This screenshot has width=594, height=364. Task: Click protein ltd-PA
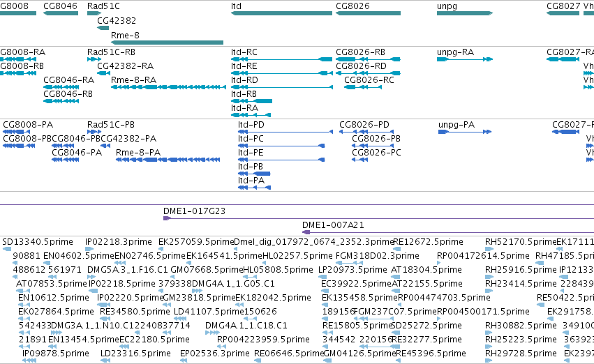tap(255, 188)
